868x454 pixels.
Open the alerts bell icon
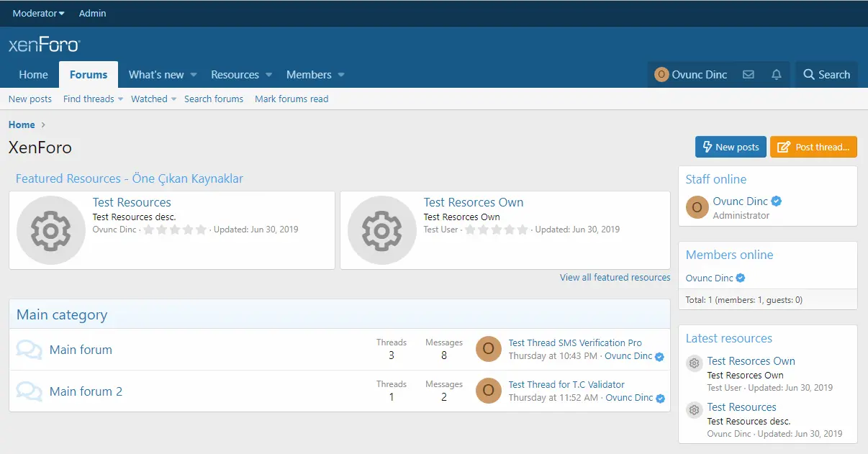point(777,75)
